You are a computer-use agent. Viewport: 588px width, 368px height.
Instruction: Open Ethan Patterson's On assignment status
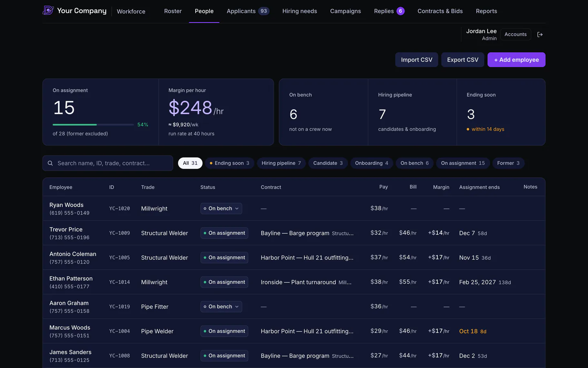tap(224, 282)
